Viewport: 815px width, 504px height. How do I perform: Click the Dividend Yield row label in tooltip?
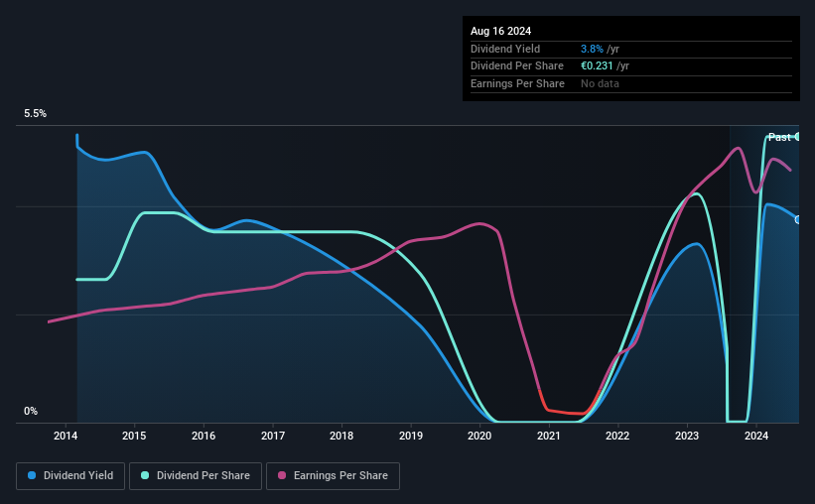505,49
